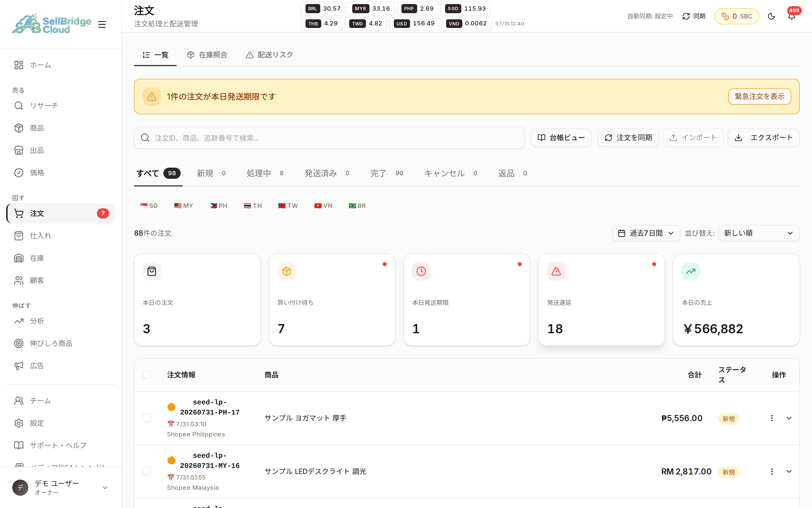Screen dimensions: 812x508
Task: Open 顧客 in the sidebar
Action: point(61,280)
